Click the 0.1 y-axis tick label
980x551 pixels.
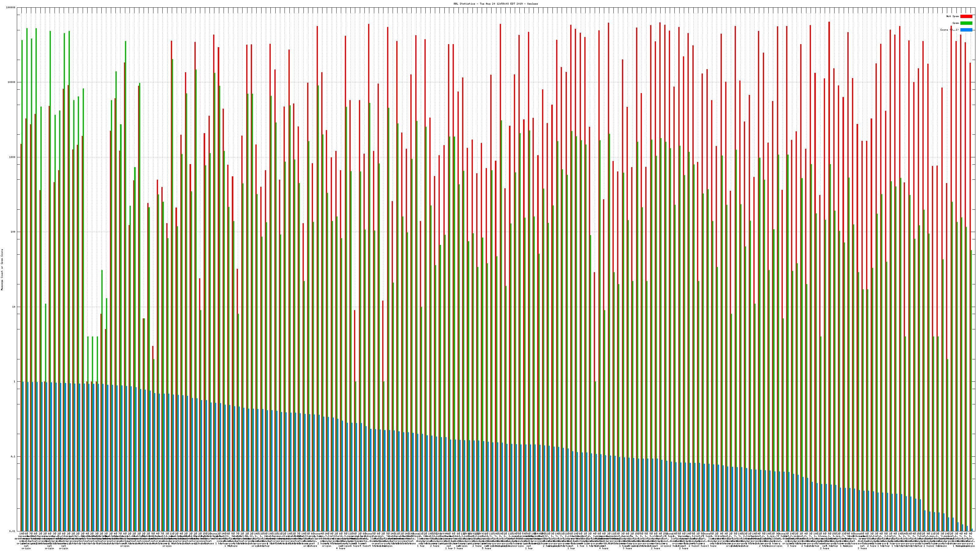[13, 456]
